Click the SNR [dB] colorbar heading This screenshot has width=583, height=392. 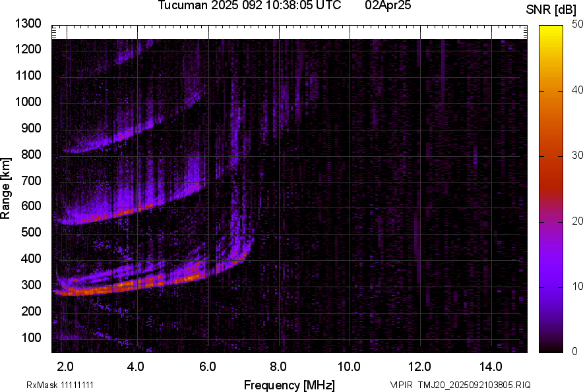tap(551, 10)
